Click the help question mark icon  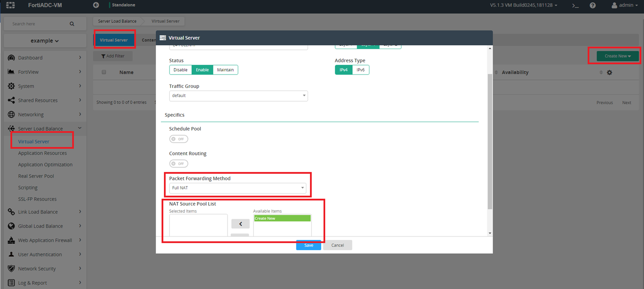coord(593,6)
